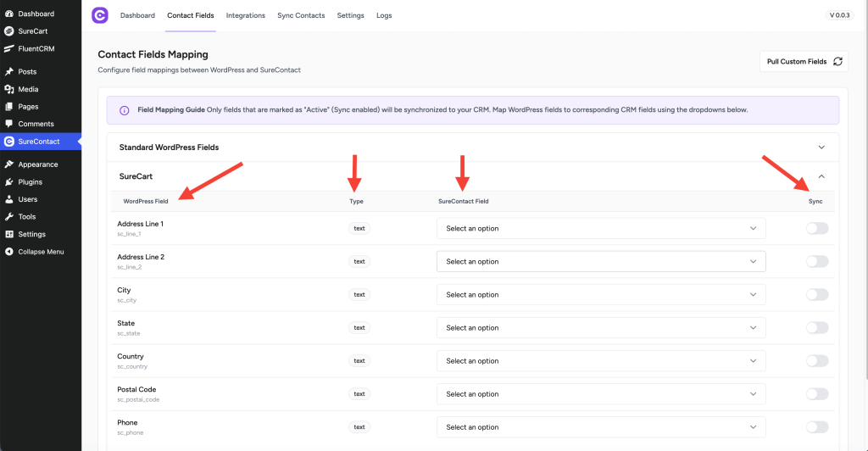Switch on sync for Phone field

[x=817, y=427]
